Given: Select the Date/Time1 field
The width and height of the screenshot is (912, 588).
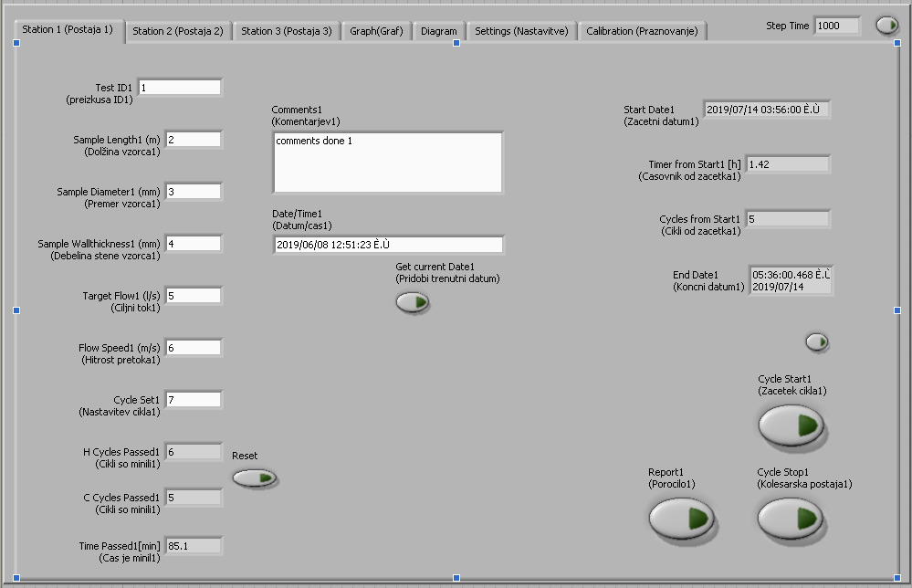Looking at the screenshot, I should (x=387, y=245).
